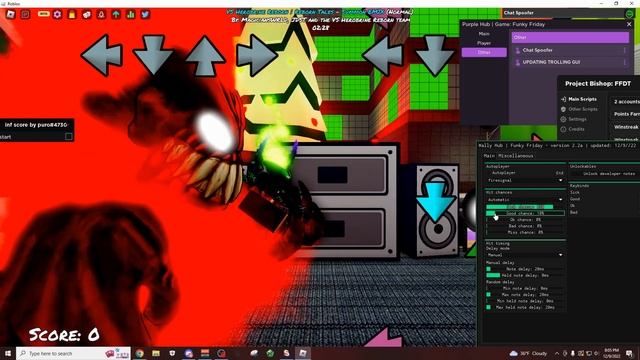Image resolution: width=640 pixels, height=360 pixels.
Task: Adjust the Note delay slider
Action: tap(525, 269)
